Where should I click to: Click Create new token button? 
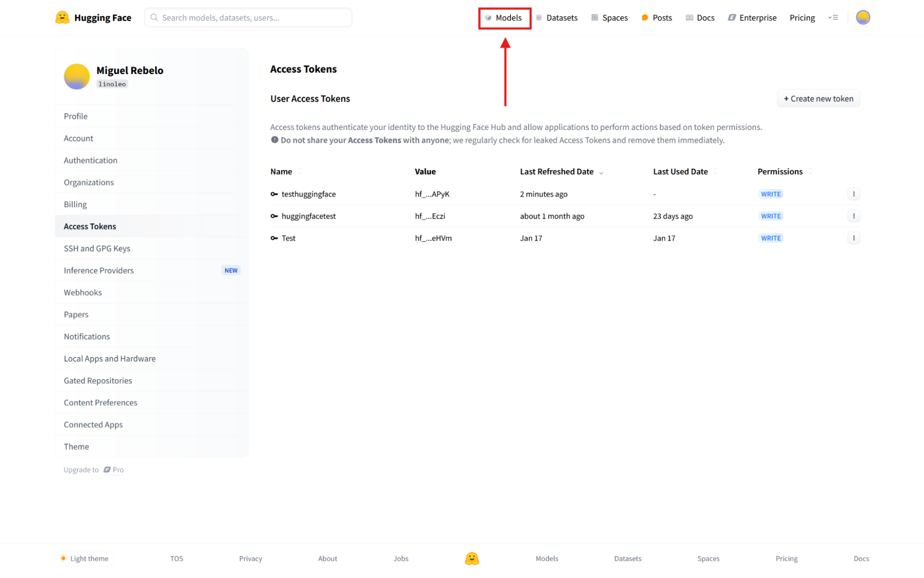[x=818, y=98]
